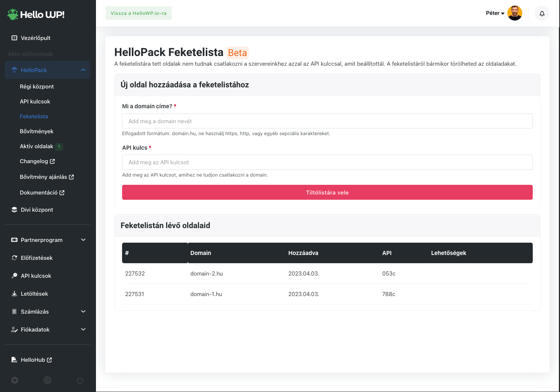Click the Changelog external-link icon
Image resolution: width=560 pixels, height=392 pixels.
(52, 161)
